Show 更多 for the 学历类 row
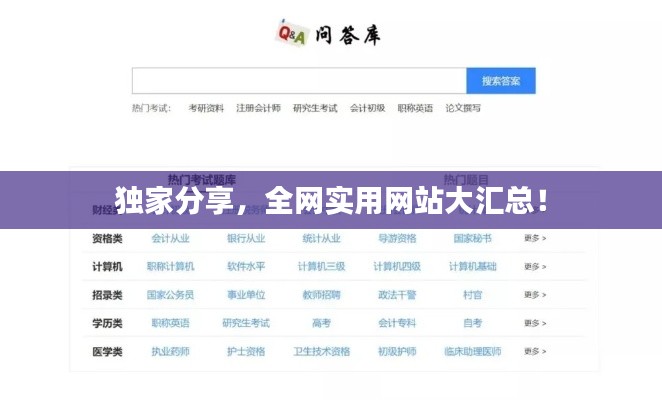 (x=535, y=324)
